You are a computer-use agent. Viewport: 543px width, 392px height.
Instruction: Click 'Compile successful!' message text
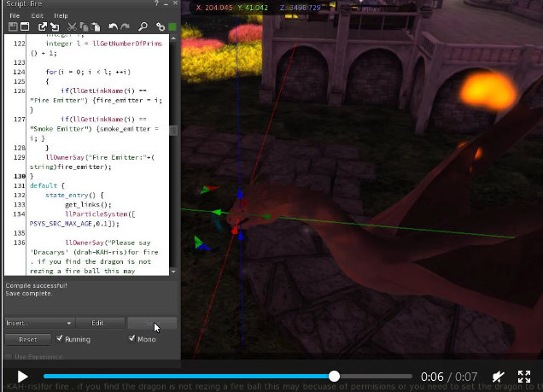(x=36, y=286)
